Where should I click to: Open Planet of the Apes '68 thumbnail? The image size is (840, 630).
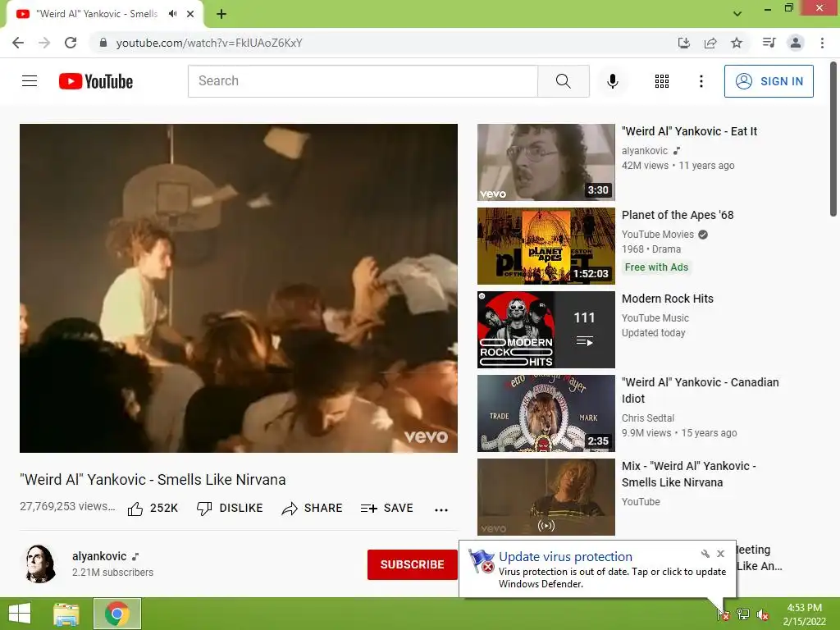point(546,246)
